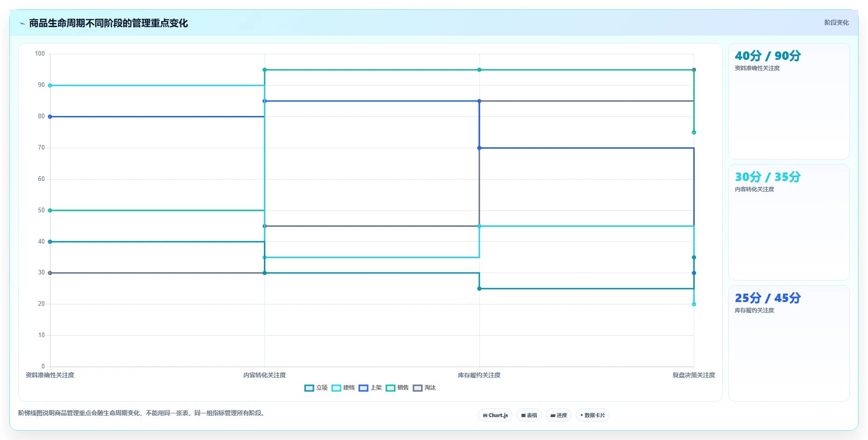Click the 35 data point on 内容转化关注度
This screenshot has width=868, height=440.
click(x=264, y=258)
